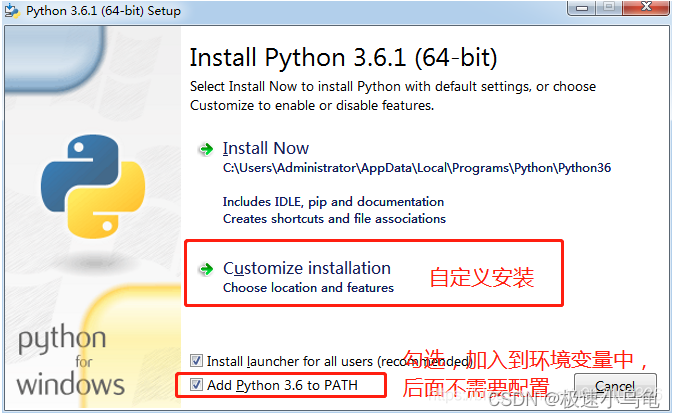Click the Python setup icon in title bar
Screen dimensions: 675x418
pos(12,10)
